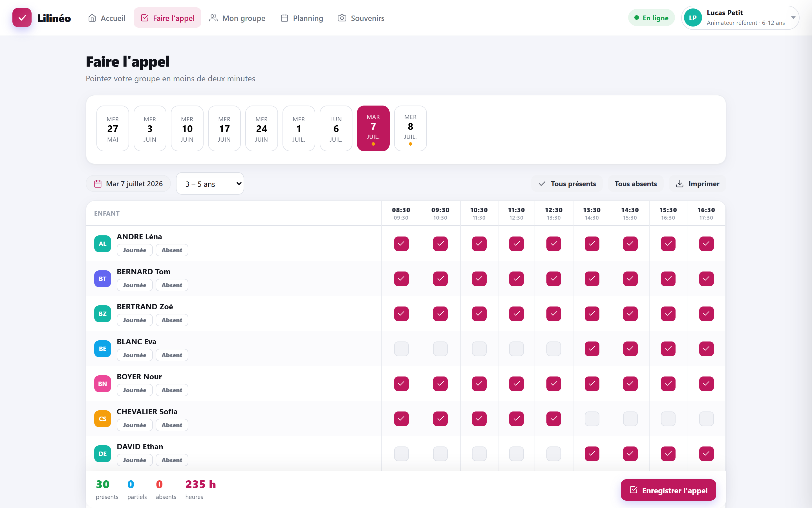Viewport: 812px width, 508px height.
Task: Set ANDRE Léna to Journée
Action: (134, 250)
